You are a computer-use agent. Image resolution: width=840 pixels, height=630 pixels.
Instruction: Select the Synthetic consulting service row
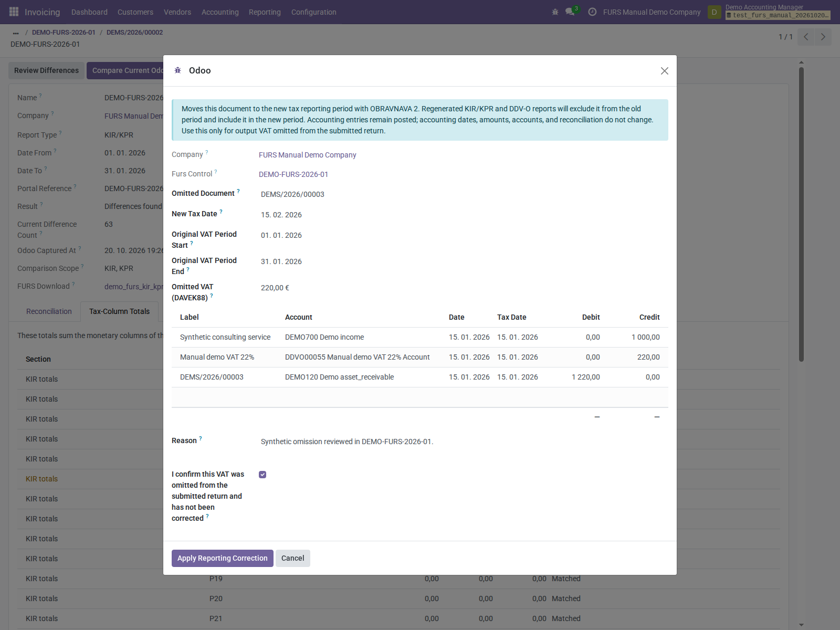point(420,337)
